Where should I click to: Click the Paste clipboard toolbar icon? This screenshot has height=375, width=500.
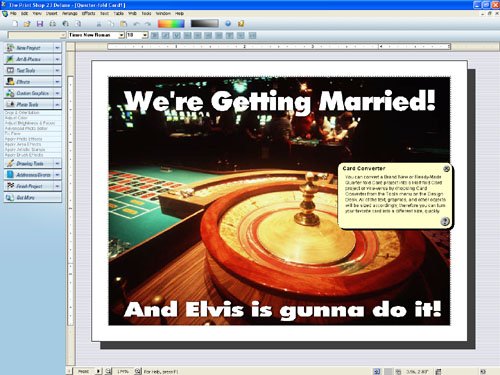coord(123,24)
